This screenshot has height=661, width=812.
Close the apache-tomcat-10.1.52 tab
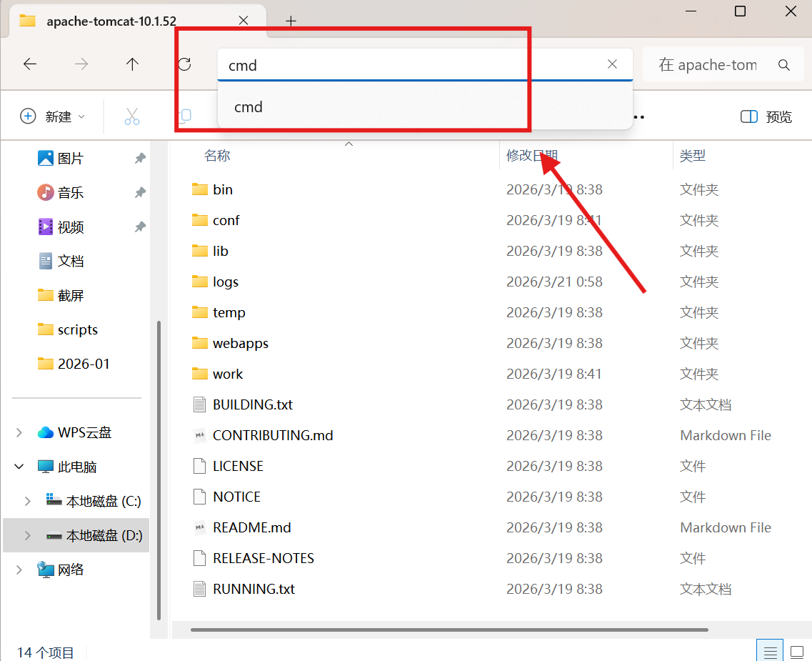point(244,21)
